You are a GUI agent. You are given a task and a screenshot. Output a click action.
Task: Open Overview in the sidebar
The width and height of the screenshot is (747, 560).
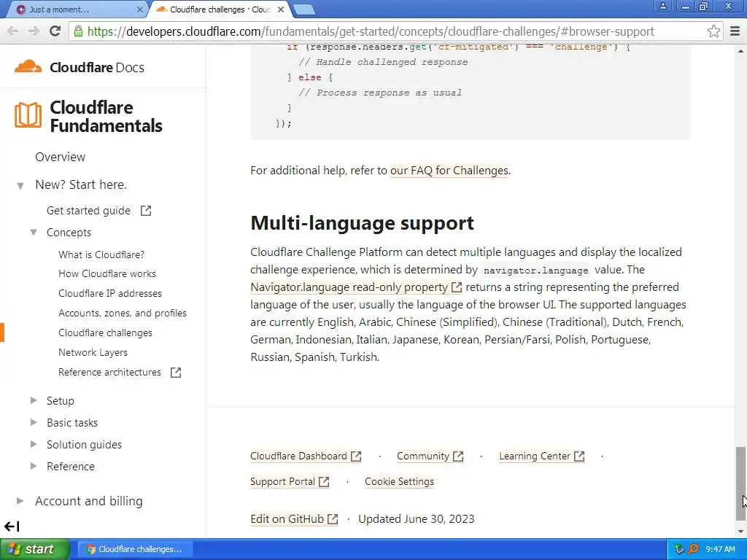[60, 157]
